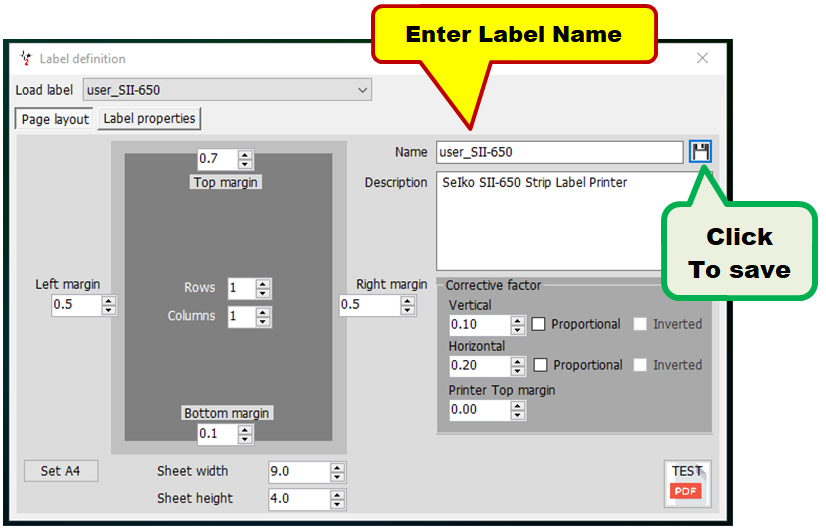Viewport: 826px width, 530px height.
Task: Increase Bottom margin with up arrow
Action: (245, 430)
